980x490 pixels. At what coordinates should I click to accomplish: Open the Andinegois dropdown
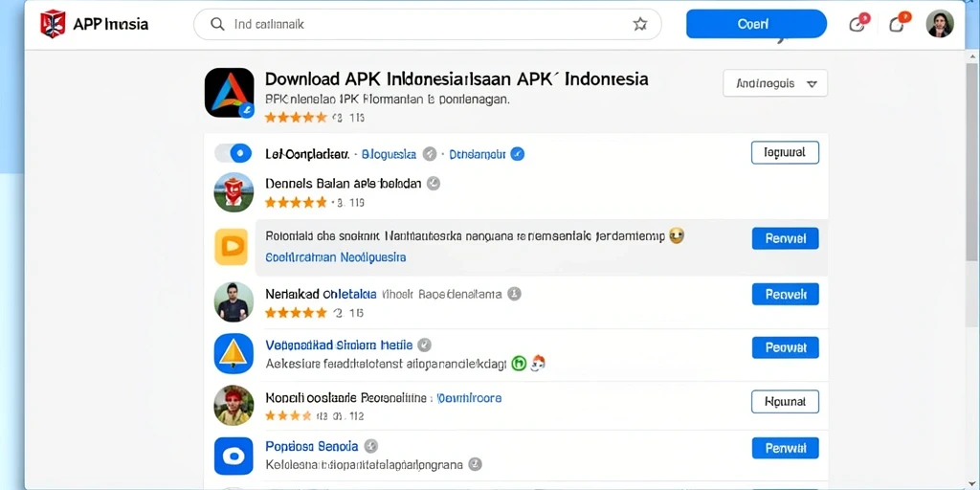(x=775, y=83)
